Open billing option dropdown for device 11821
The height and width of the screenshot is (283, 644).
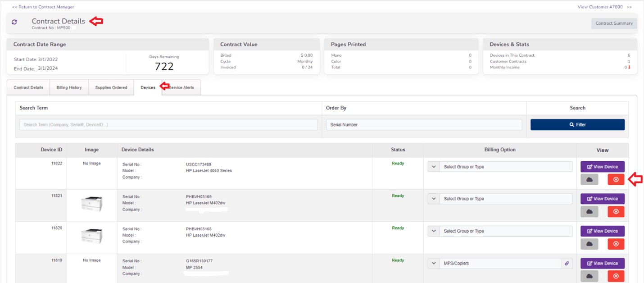(x=434, y=199)
